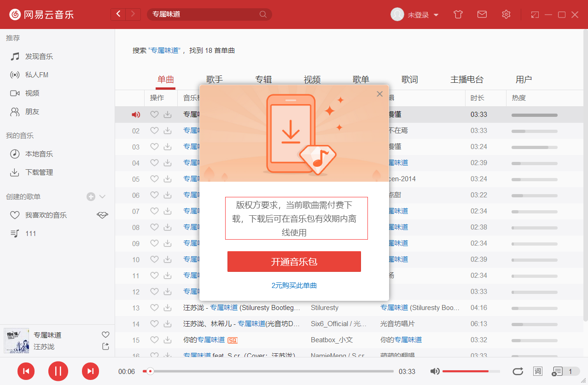Image resolution: width=588 pixels, height=385 pixels.
Task: Click the NetEase Cloud Music logo icon
Action: (15, 14)
